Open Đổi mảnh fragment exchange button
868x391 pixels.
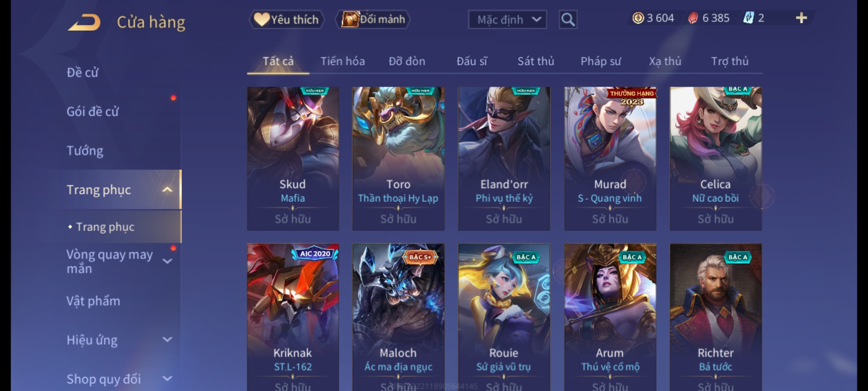click(373, 19)
